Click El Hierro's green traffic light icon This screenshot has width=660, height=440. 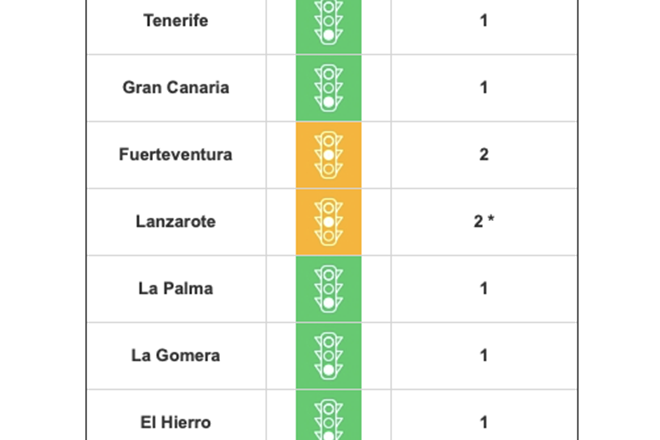(x=328, y=419)
